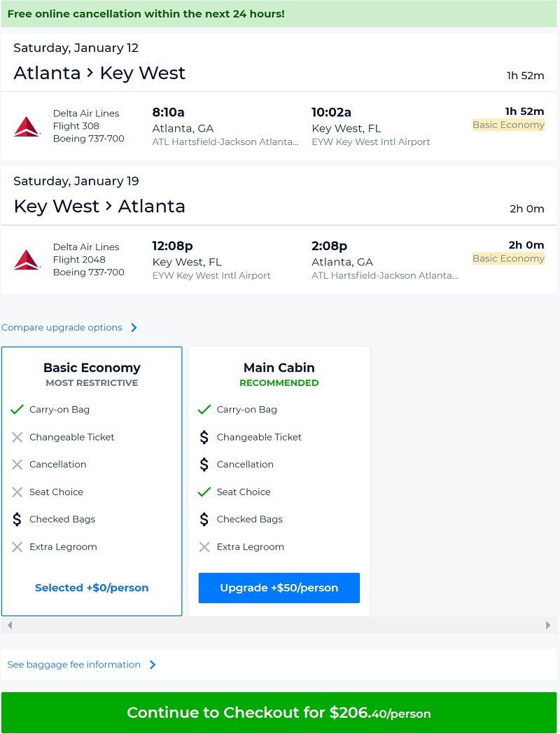Expand baggage fee information chevron
Screen dimensions: 560x734
153,665
